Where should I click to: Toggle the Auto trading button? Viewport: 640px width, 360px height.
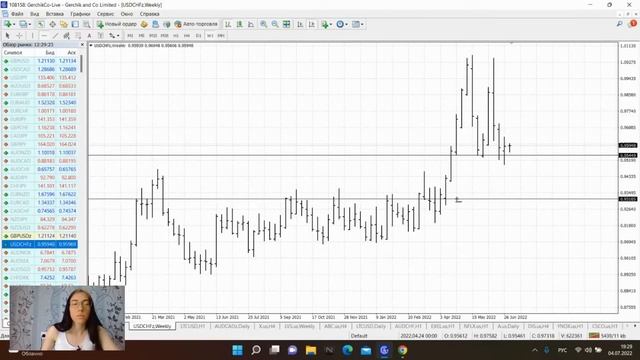[196, 24]
